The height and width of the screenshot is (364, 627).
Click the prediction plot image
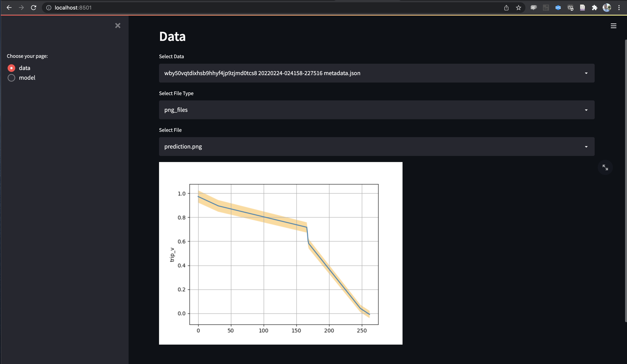tap(281, 253)
